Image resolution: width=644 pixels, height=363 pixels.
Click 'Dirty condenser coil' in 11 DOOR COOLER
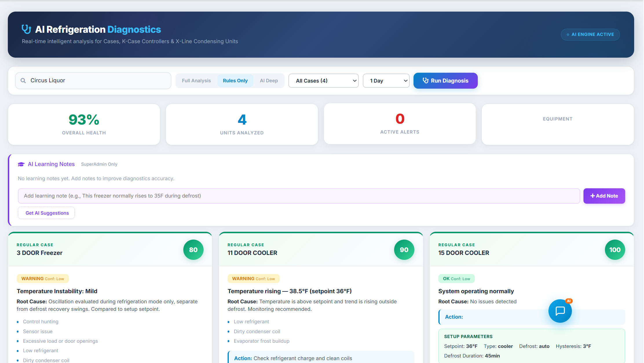coord(257,331)
